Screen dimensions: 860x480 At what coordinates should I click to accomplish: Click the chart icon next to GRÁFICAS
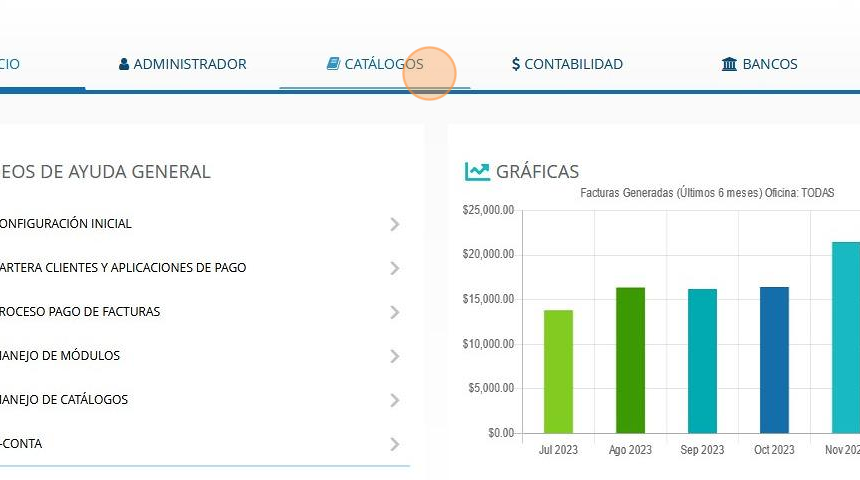[477, 172]
